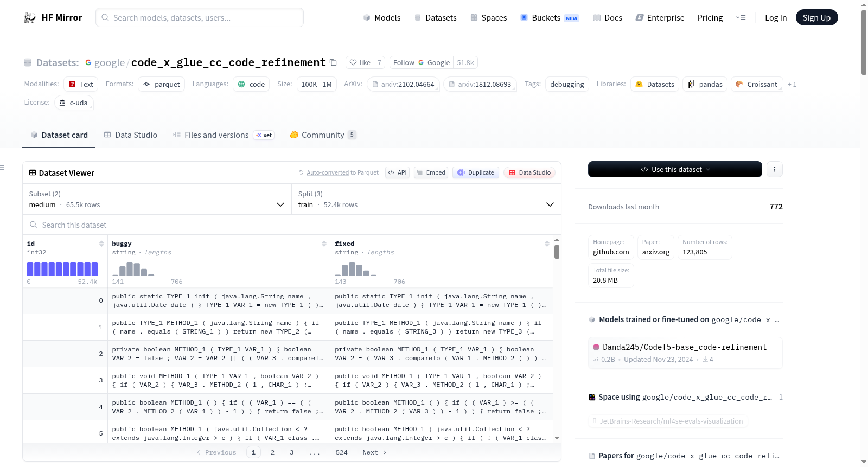Open Data Studio from viewer header button

pos(529,172)
